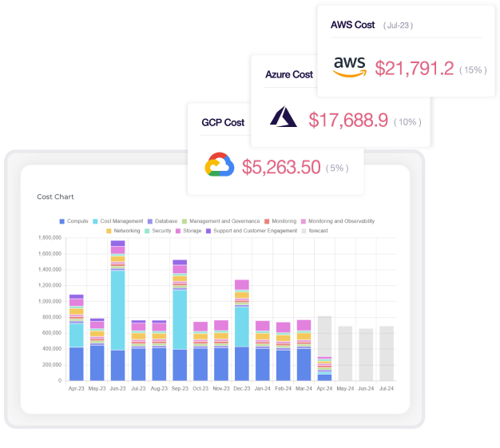Click the May-24 forecast bar
The height and width of the screenshot is (448, 500).
[x=345, y=353]
